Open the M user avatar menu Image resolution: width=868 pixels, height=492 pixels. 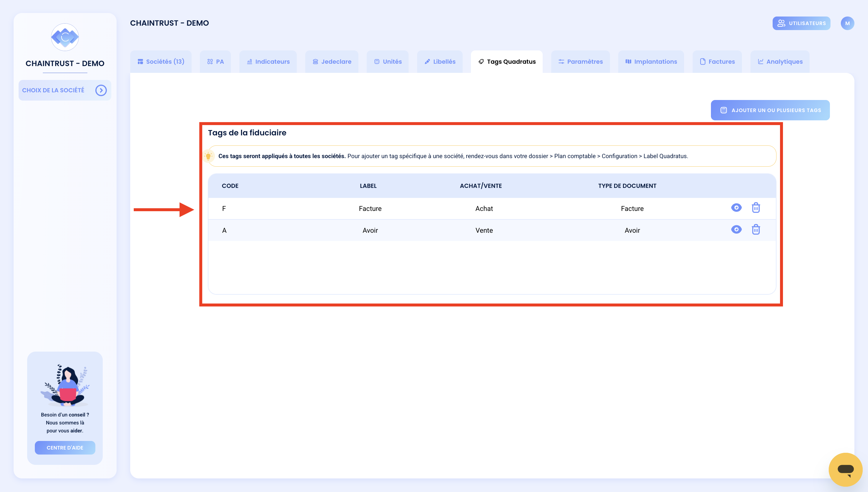pyautogui.click(x=847, y=23)
